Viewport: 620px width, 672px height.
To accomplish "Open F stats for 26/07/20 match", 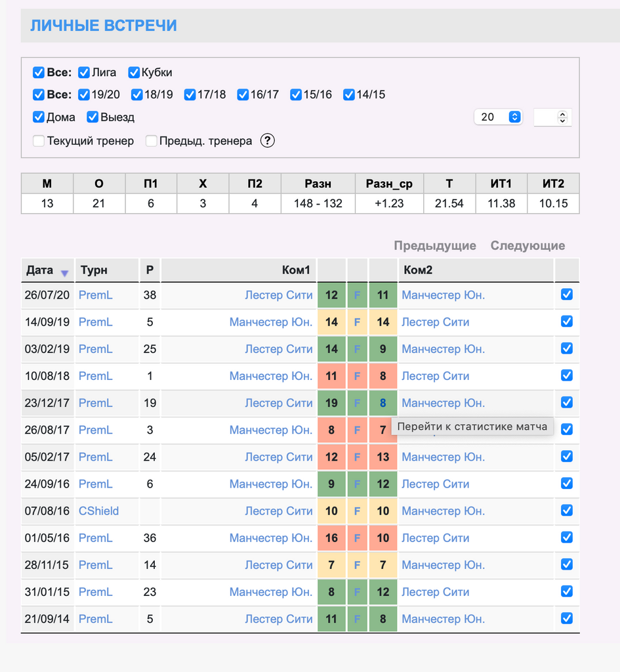I will (x=358, y=295).
